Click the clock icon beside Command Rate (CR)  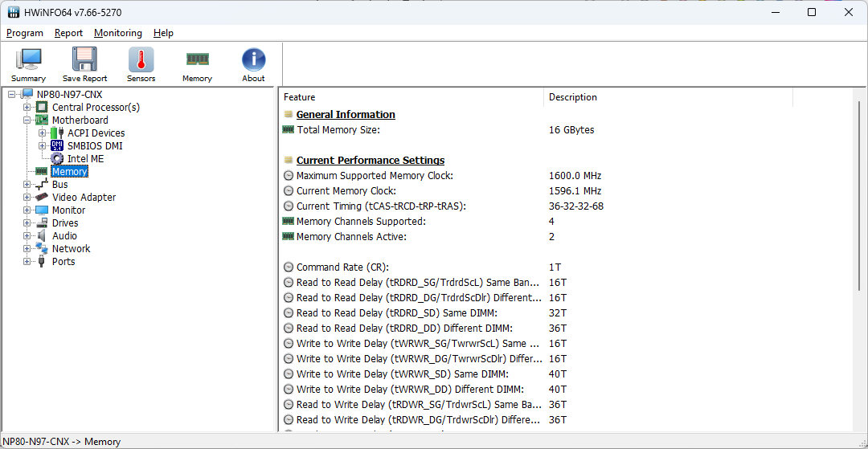point(289,267)
